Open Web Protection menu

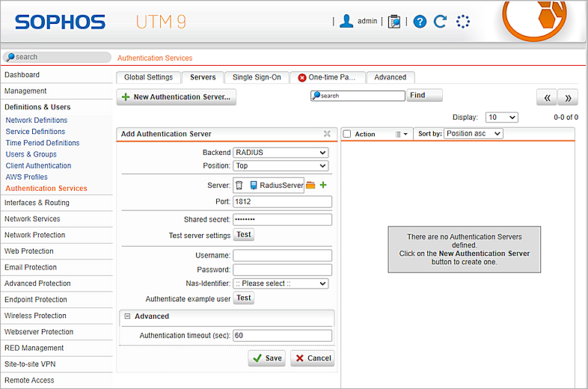coord(29,251)
